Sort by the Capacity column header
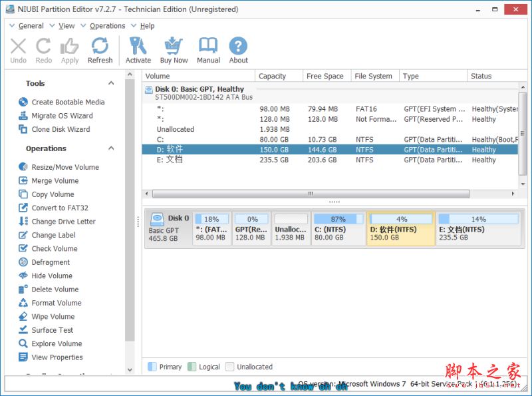532x396 pixels. (x=279, y=76)
